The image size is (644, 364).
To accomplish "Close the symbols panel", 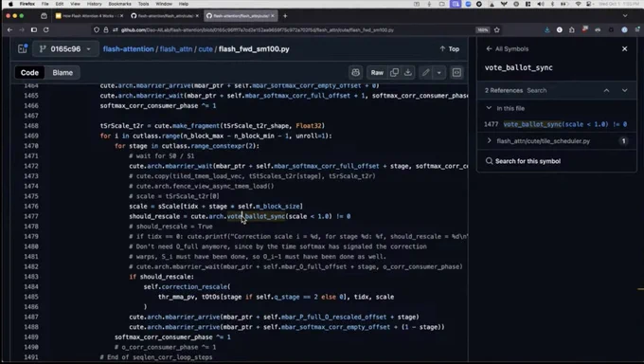I will point(625,49).
